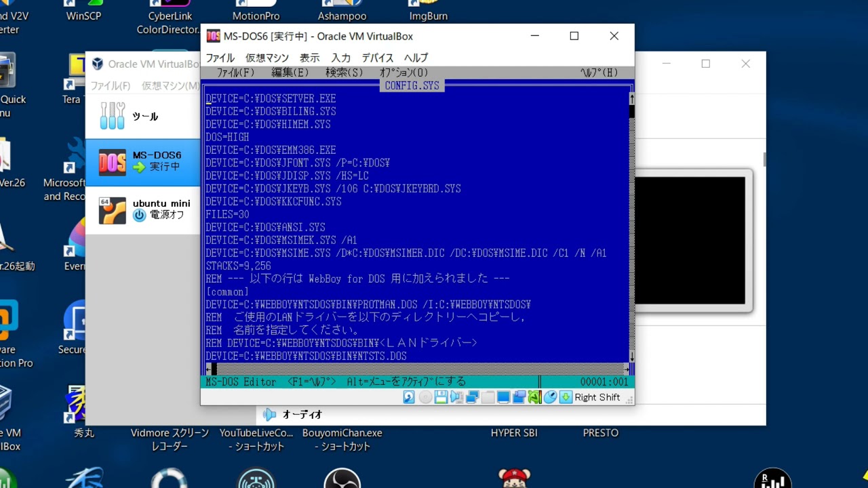This screenshot has width=868, height=488.
Task: Open 編集(E) menu in the DOS editor
Action: point(290,73)
